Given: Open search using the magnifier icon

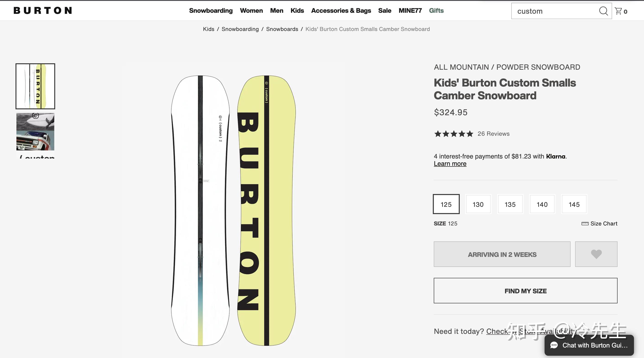Looking at the screenshot, I should point(603,11).
